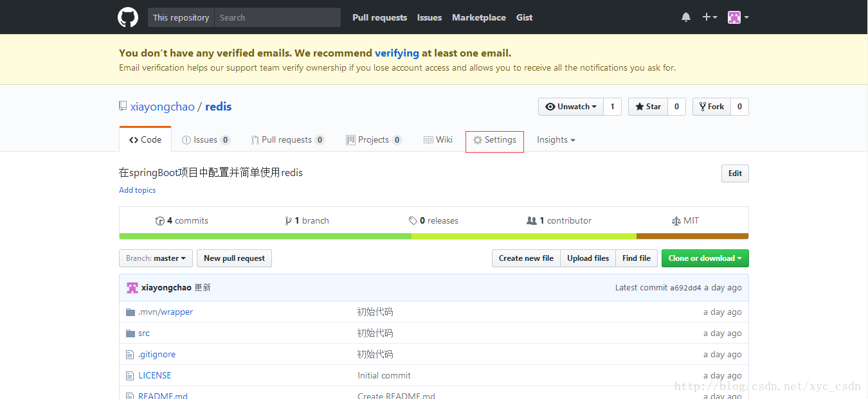Image resolution: width=868 pixels, height=399 pixels.
Task: Click Create new file button
Action: 526,258
